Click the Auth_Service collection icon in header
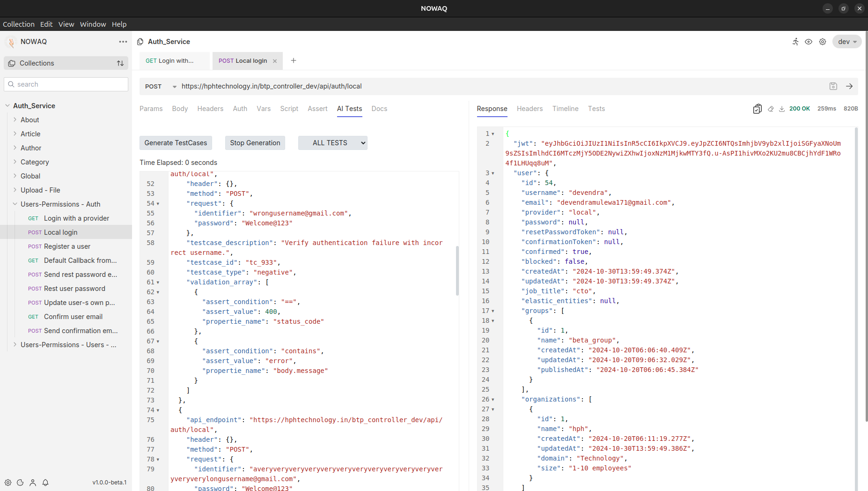Viewport: 868px width, 491px height. 140,42
